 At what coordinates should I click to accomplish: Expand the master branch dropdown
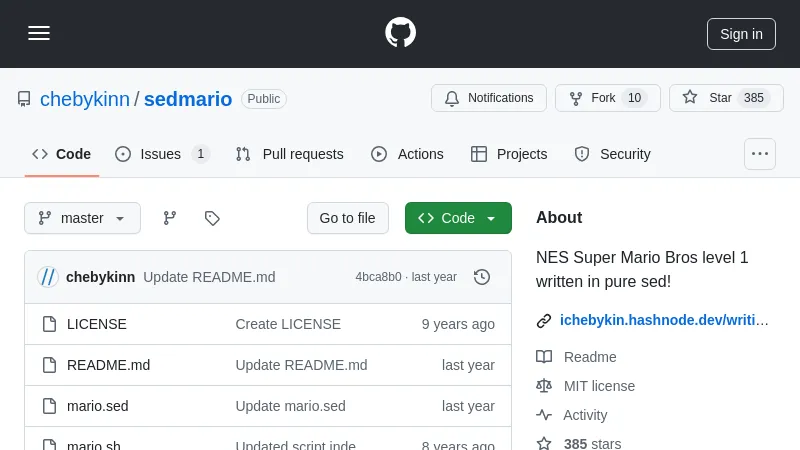click(x=82, y=218)
